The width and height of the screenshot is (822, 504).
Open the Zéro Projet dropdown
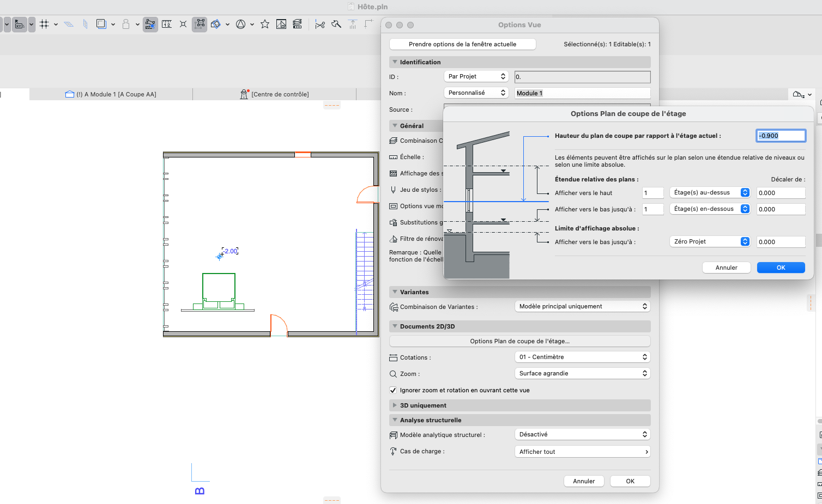(x=710, y=241)
